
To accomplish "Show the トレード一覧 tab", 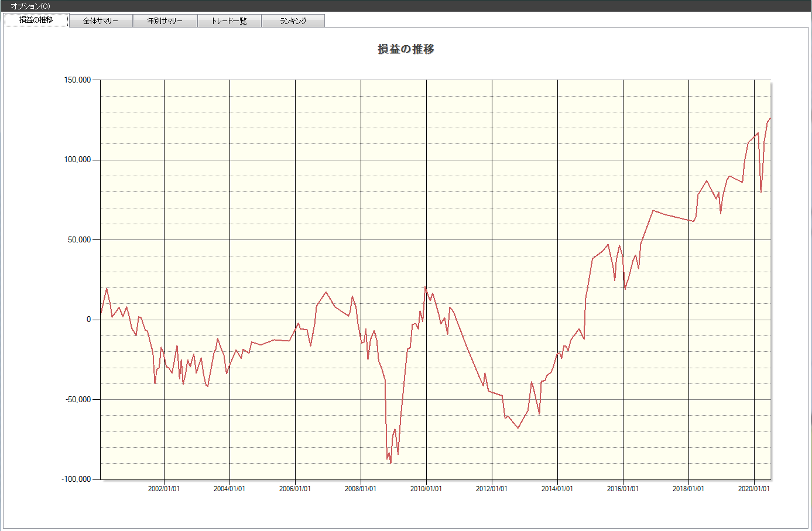I will point(229,21).
